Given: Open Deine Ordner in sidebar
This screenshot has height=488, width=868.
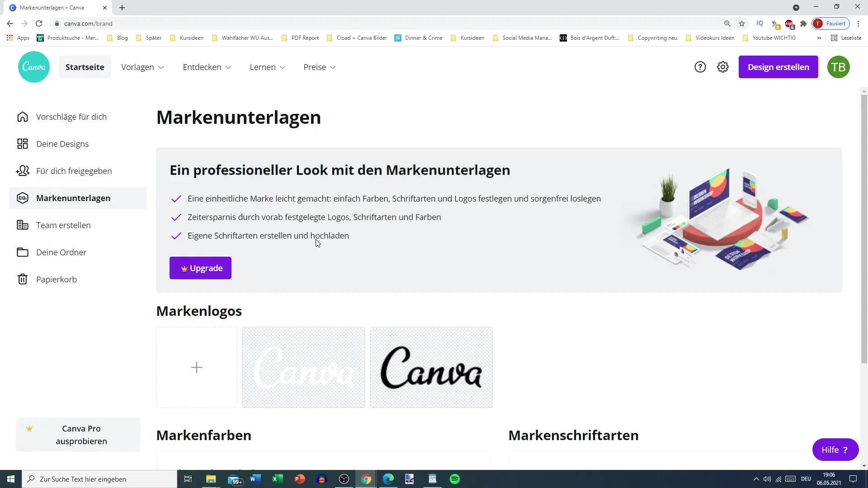Looking at the screenshot, I should click(78, 252).
